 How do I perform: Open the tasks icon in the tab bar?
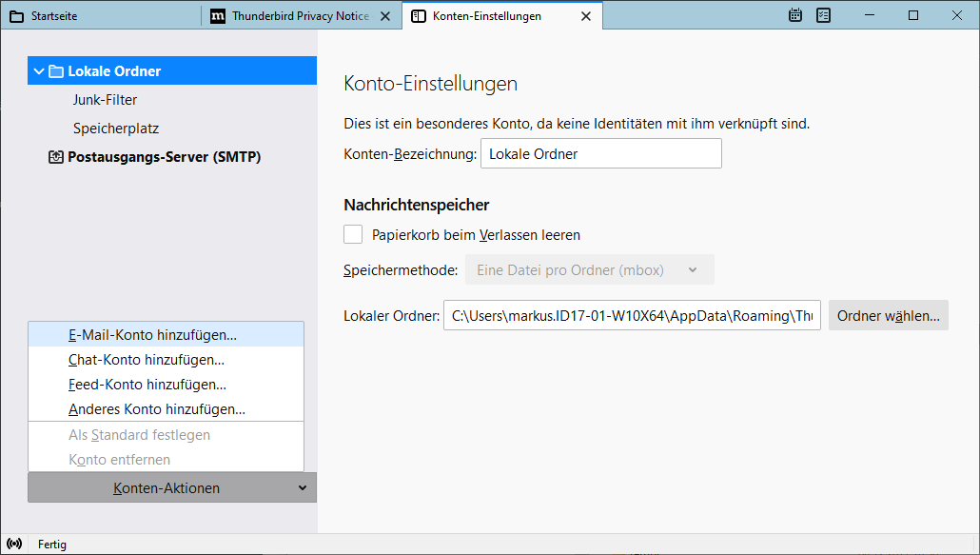click(824, 15)
